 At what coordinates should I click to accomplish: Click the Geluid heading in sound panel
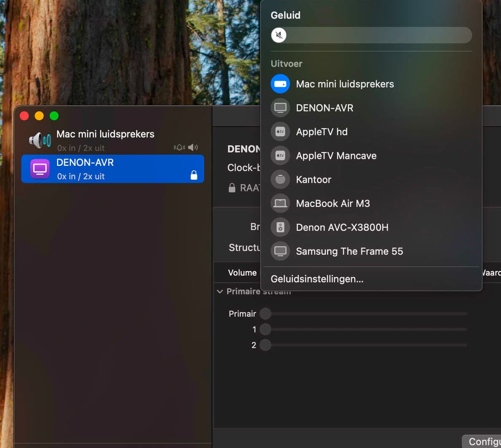tap(286, 15)
